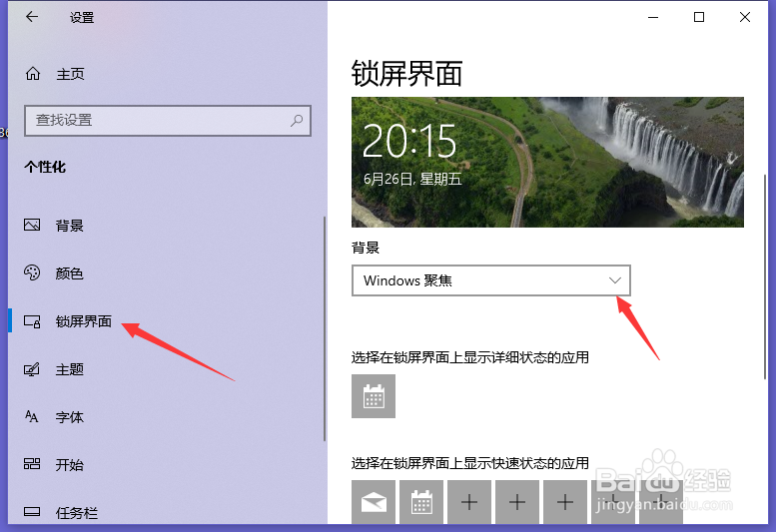Maximize the 设置 window
The height and width of the screenshot is (532, 776).
pos(699,17)
